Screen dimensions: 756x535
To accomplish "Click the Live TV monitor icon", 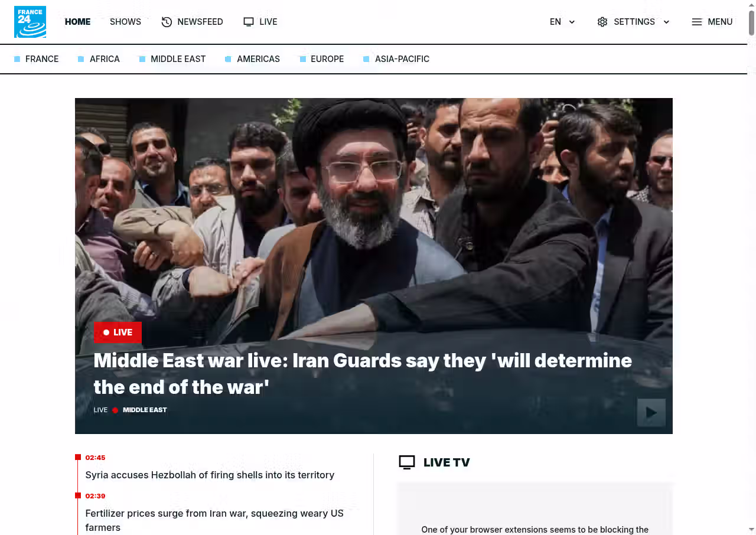I will click(407, 462).
